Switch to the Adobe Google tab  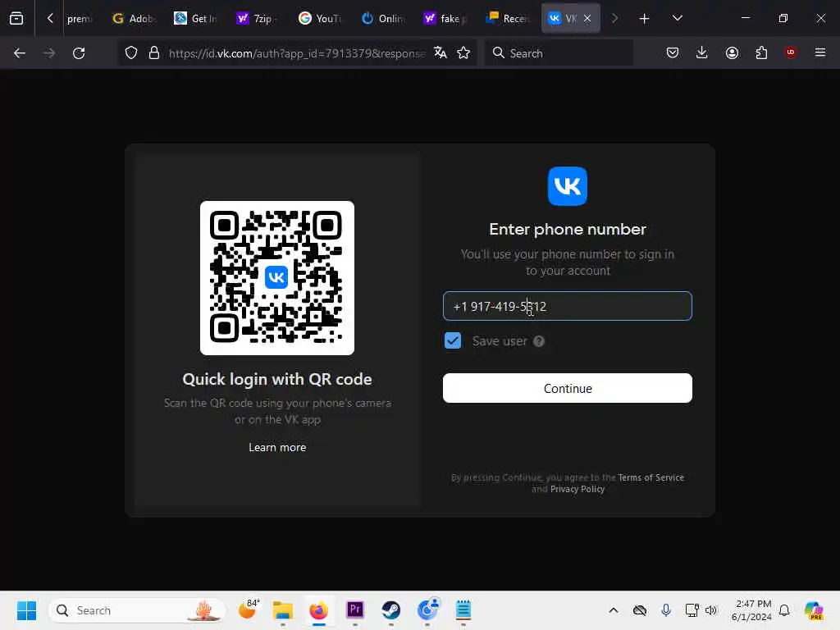(x=134, y=19)
